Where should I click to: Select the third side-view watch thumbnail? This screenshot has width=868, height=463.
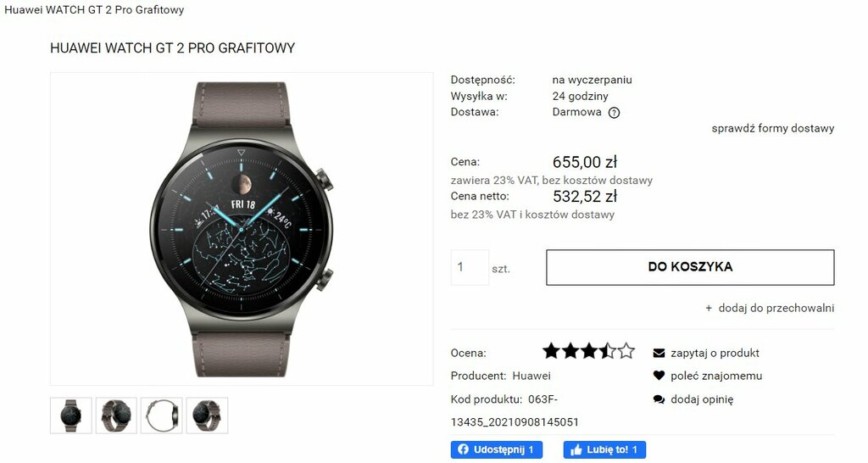pos(162,416)
